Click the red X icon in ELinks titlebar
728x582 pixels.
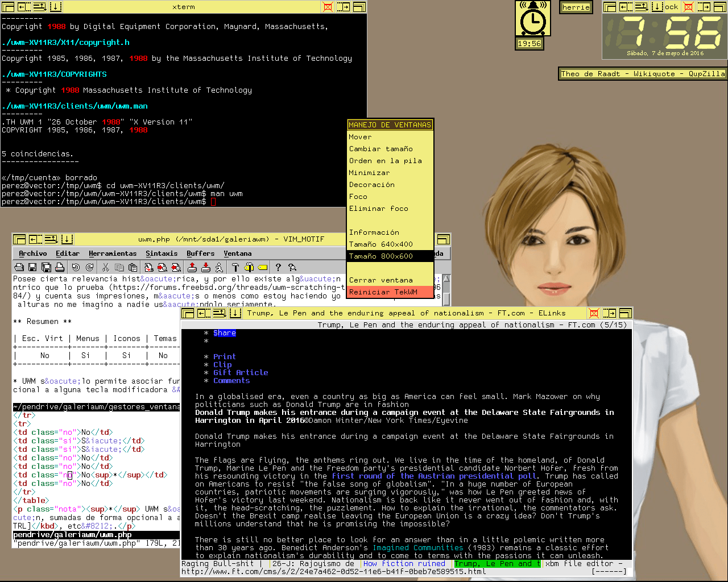[x=594, y=313]
